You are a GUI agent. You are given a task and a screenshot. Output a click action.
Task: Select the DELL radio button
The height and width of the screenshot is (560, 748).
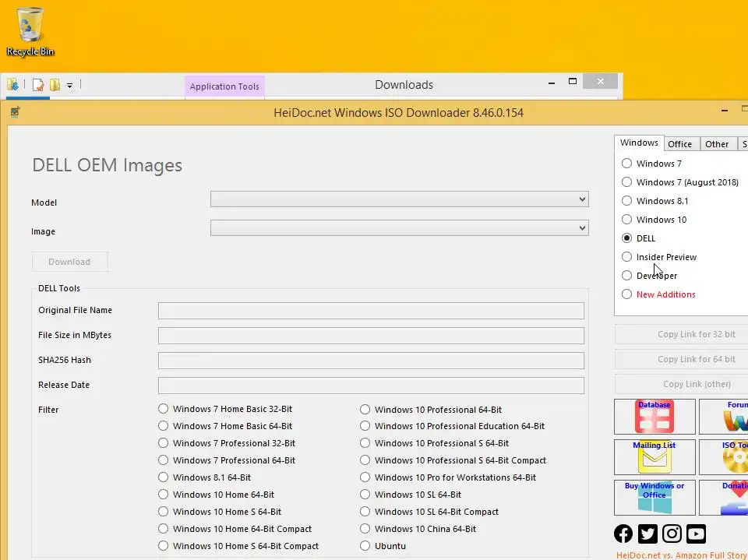pos(626,238)
